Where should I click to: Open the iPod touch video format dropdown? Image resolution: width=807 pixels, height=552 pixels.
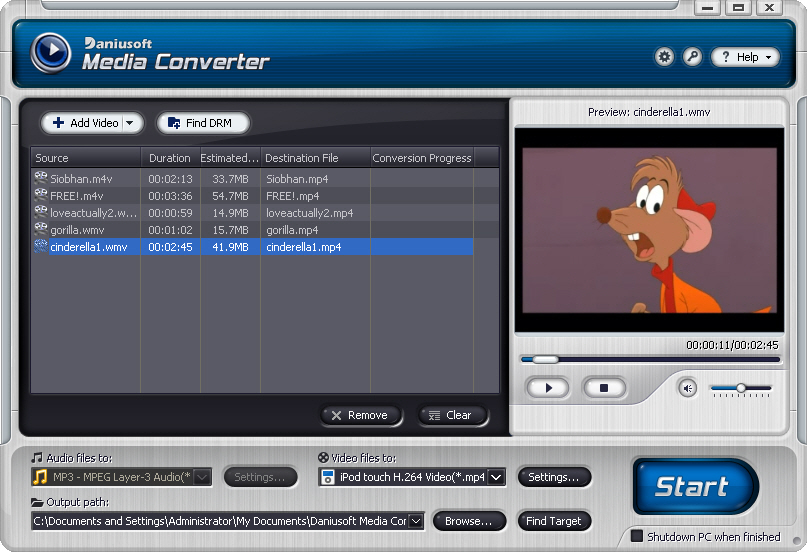click(x=496, y=477)
